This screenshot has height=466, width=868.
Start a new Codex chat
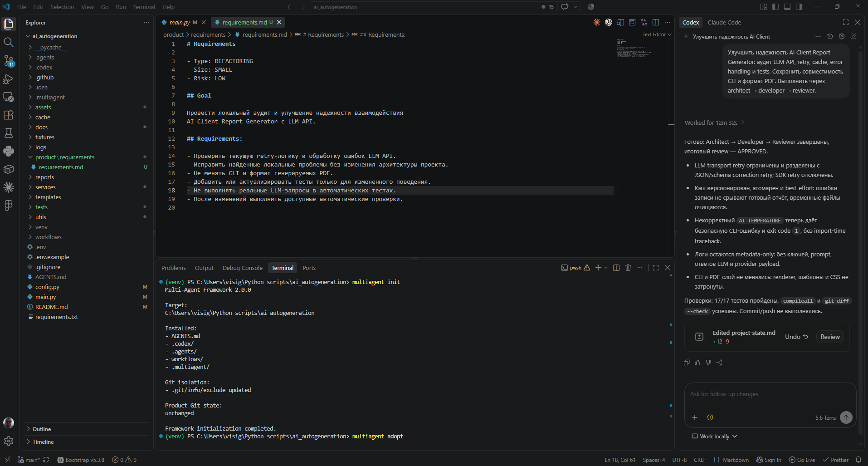(853, 36)
